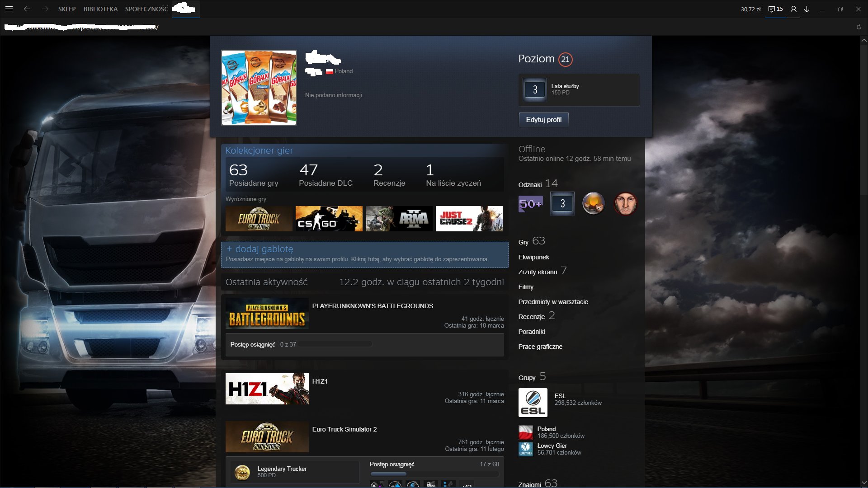This screenshot has width=868, height=488.
Task: Open featured Euro Truck Simulator 2 thumbnail
Action: pyautogui.click(x=259, y=219)
